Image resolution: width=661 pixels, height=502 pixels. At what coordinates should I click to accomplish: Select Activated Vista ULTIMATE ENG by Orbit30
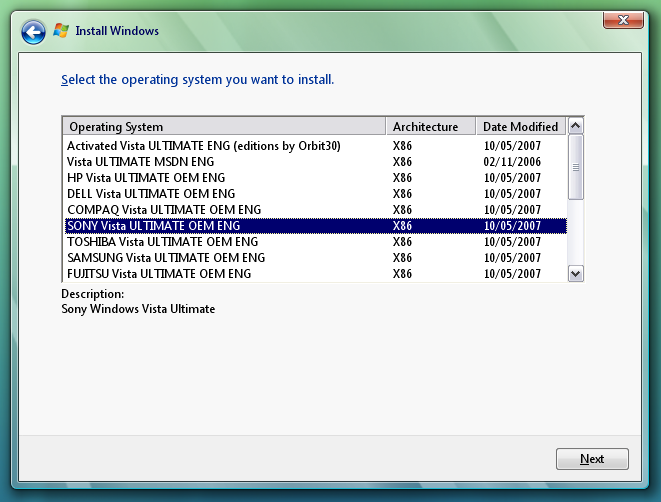[x=206, y=146]
